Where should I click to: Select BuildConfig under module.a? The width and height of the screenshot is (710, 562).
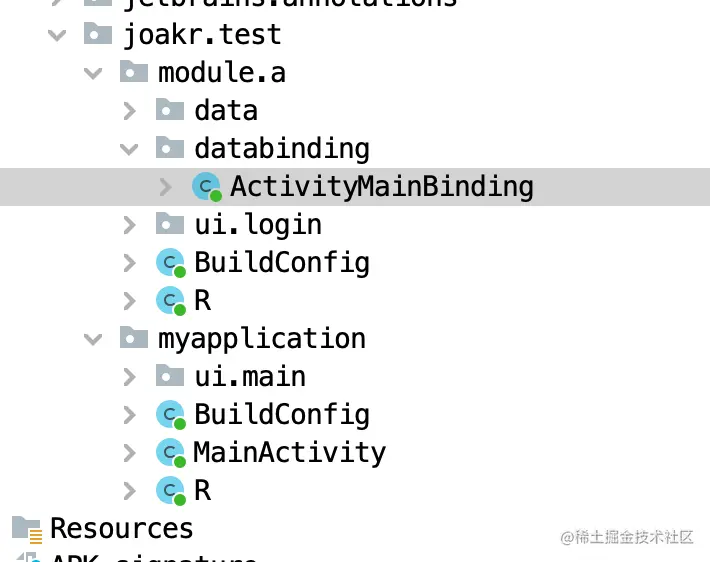coord(282,263)
